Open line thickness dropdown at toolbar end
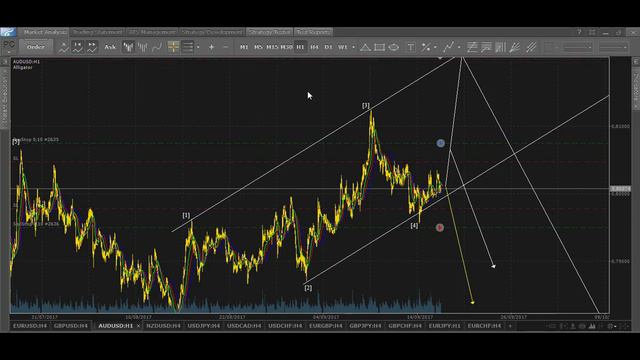Screen dimensions: 640x360 pyautogui.click(x=613, y=48)
